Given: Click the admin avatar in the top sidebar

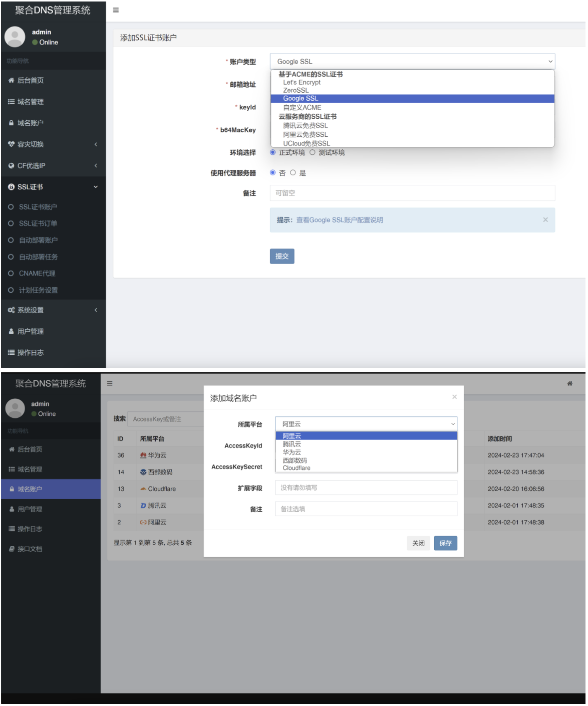Looking at the screenshot, I should click(15, 37).
